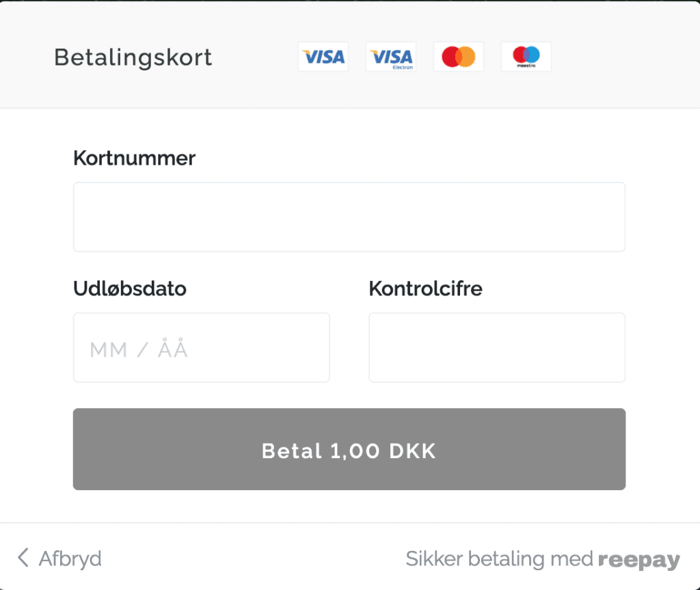Screen dimensions: 700x590
Task: Click the Betal 1,00 DKK button
Action: pyautogui.click(x=349, y=449)
